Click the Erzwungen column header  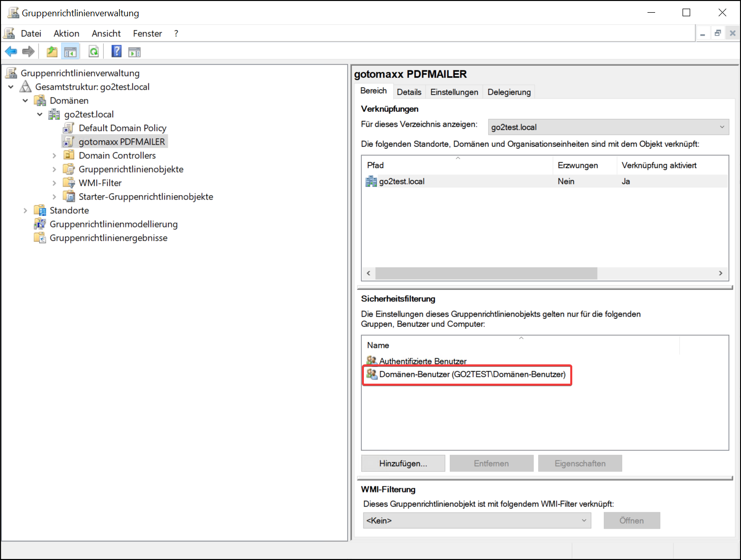(584, 165)
